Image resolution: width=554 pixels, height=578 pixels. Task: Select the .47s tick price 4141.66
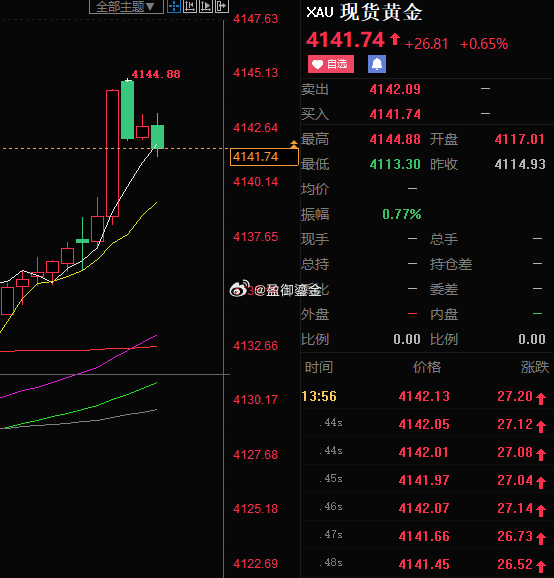point(424,536)
